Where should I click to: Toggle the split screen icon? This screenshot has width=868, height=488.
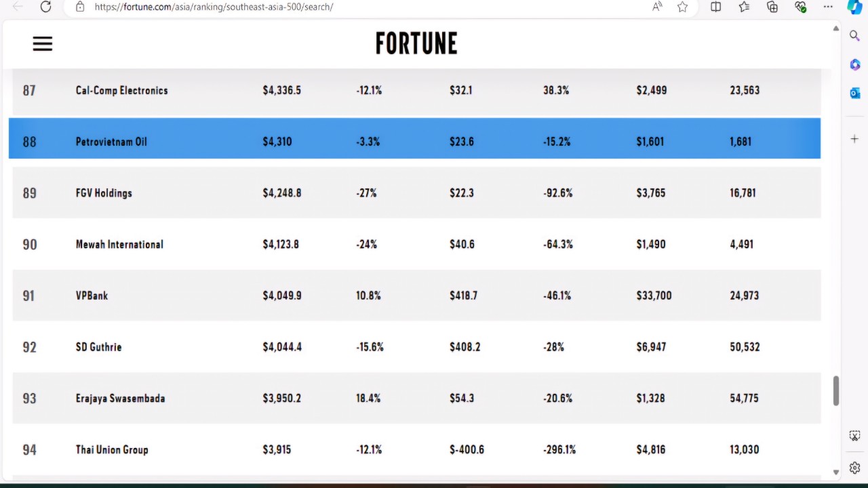[x=716, y=7]
